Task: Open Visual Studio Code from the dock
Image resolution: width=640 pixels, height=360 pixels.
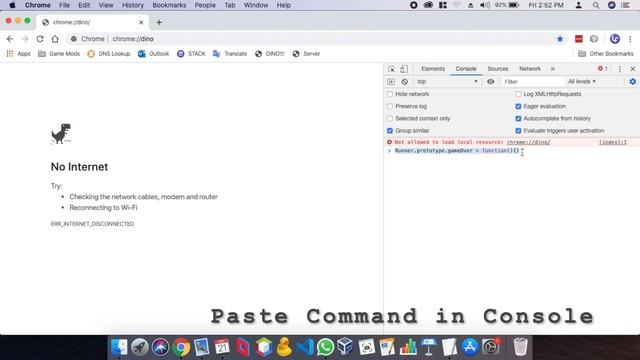Action: click(305, 347)
